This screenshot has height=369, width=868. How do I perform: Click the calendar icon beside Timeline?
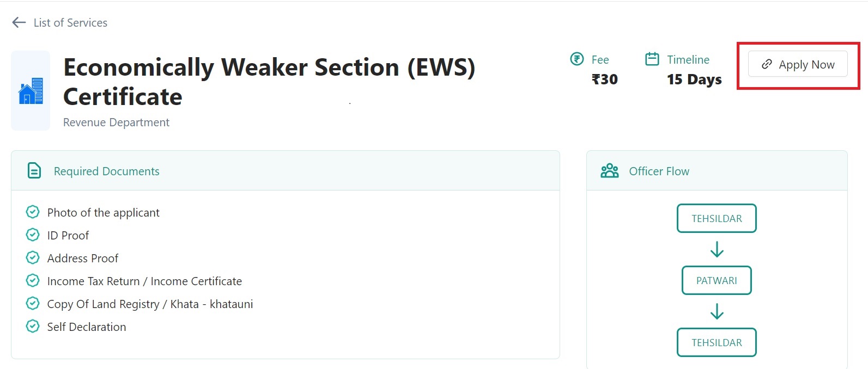[x=652, y=59]
